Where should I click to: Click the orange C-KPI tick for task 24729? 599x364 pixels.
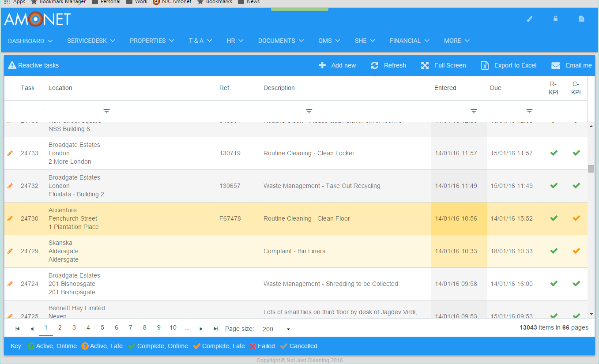576,251
